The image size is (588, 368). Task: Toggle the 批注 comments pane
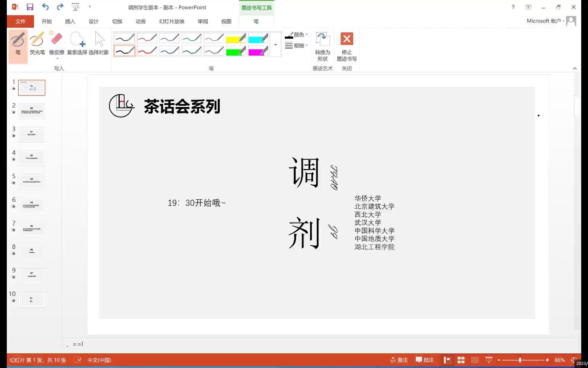424,360
